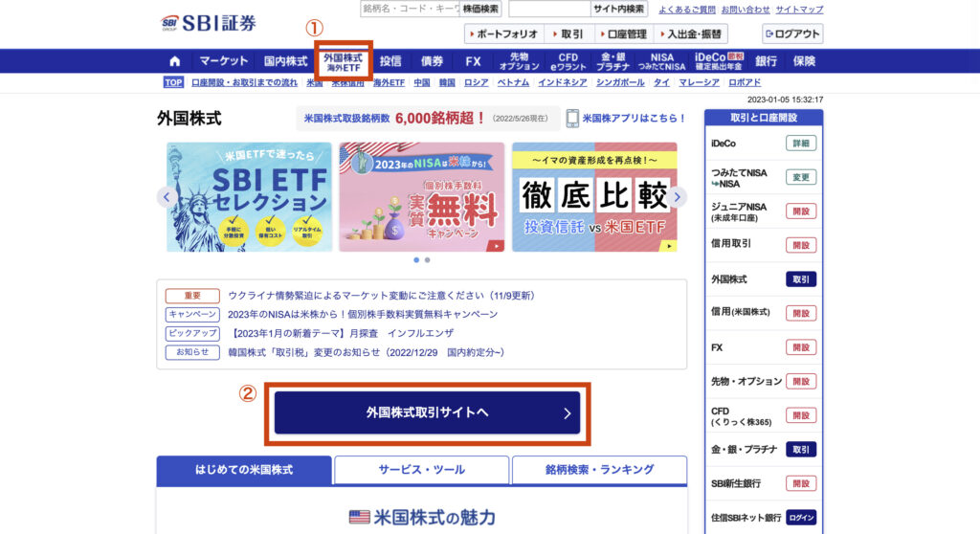The width and height of the screenshot is (980, 534).
Task: Open ウクライナ情勢 market warning notice
Action: [381, 296]
